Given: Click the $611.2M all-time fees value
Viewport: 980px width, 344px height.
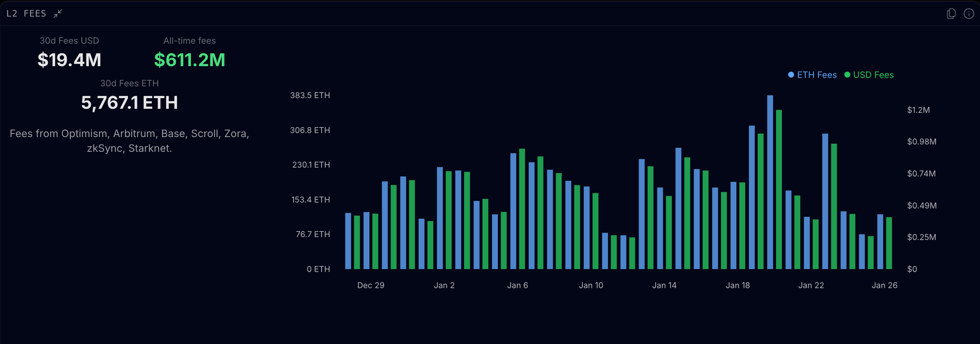Looking at the screenshot, I should [190, 60].
